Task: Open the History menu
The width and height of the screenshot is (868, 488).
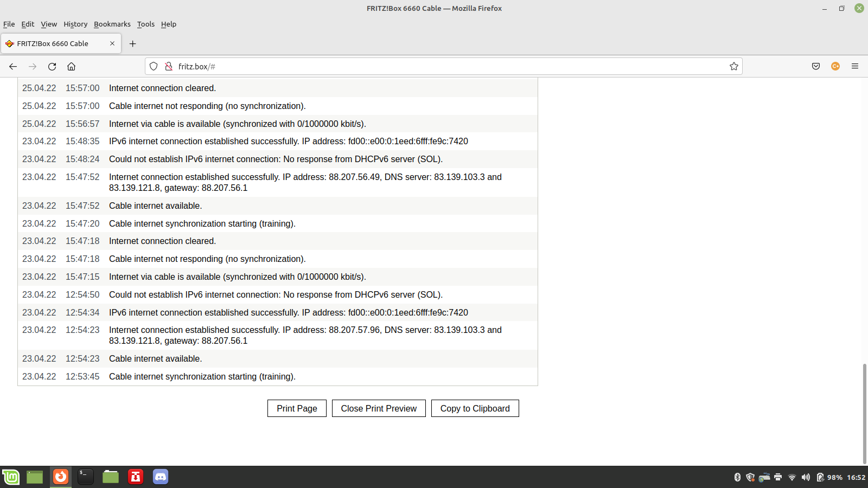Action: pyautogui.click(x=75, y=24)
